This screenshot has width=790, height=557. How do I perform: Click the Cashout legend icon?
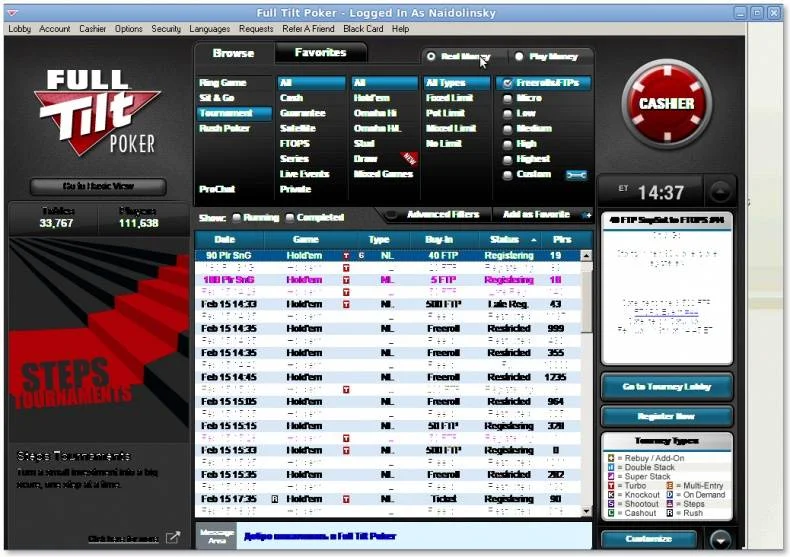point(611,513)
